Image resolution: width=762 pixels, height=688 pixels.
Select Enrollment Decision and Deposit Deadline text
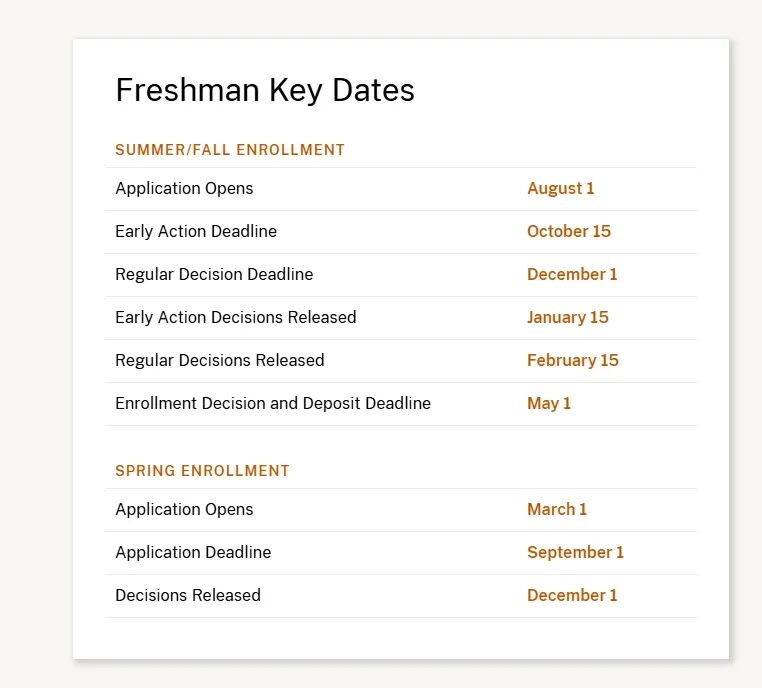point(273,403)
